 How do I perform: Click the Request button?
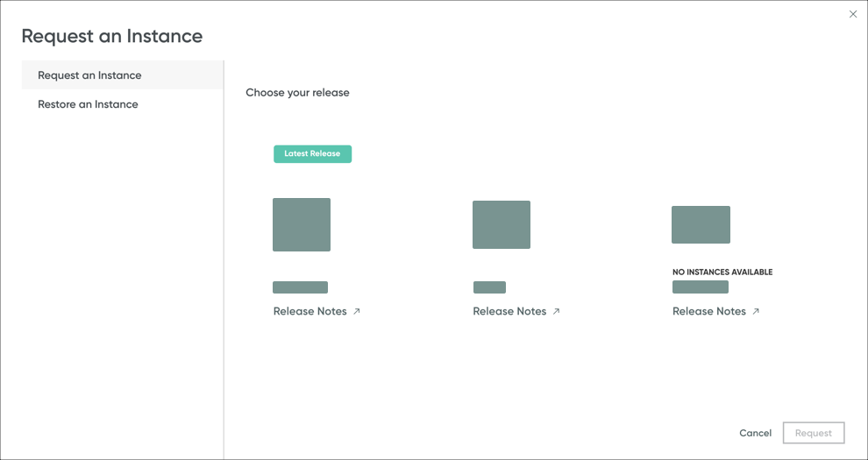pyautogui.click(x=814, y=433)
